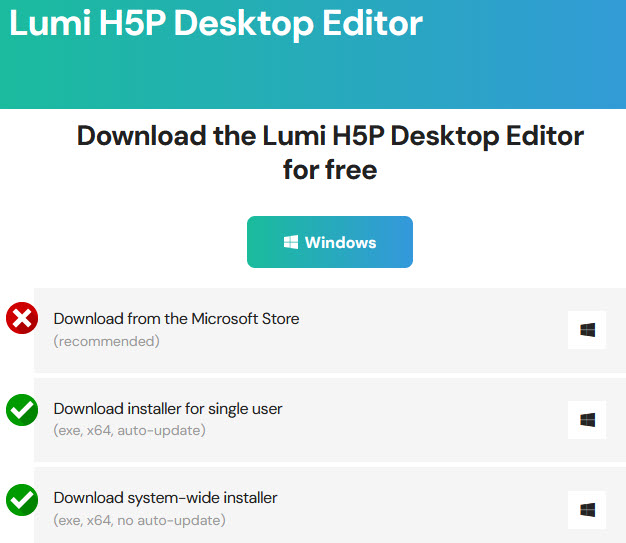Click Windows icon for single user installer

tap(587, 420)
